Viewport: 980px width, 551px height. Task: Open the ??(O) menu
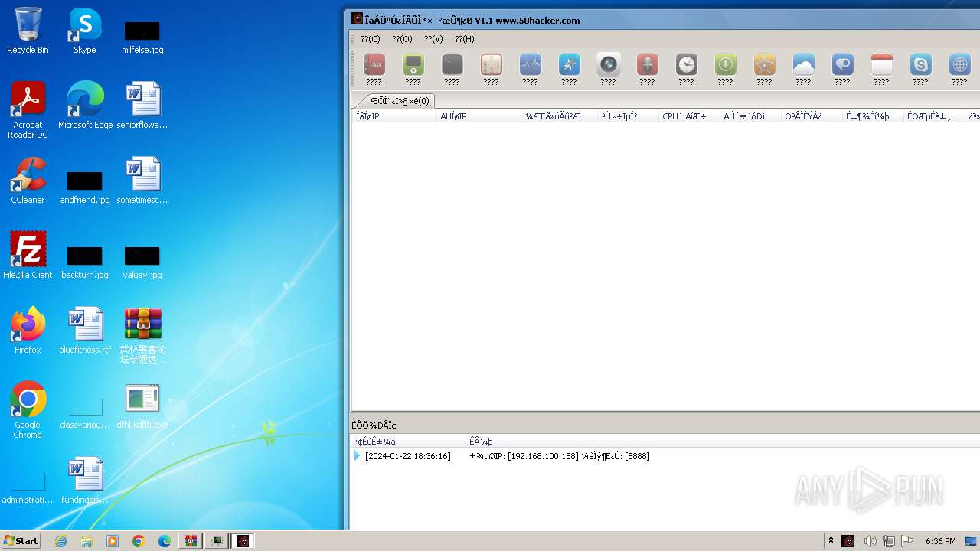coord(402,39)
